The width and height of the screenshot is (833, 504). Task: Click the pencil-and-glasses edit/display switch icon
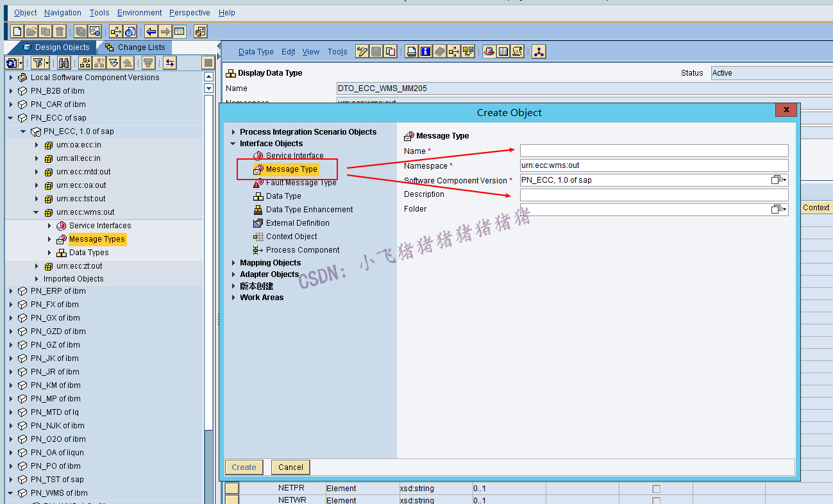(362, 52)
